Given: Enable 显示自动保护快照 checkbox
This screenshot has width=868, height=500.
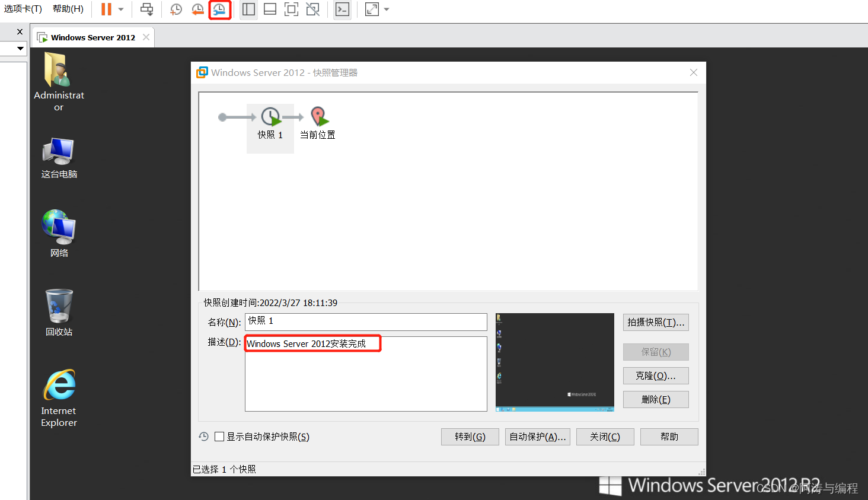Looking at the screenshot, I should tap(220, 436).
